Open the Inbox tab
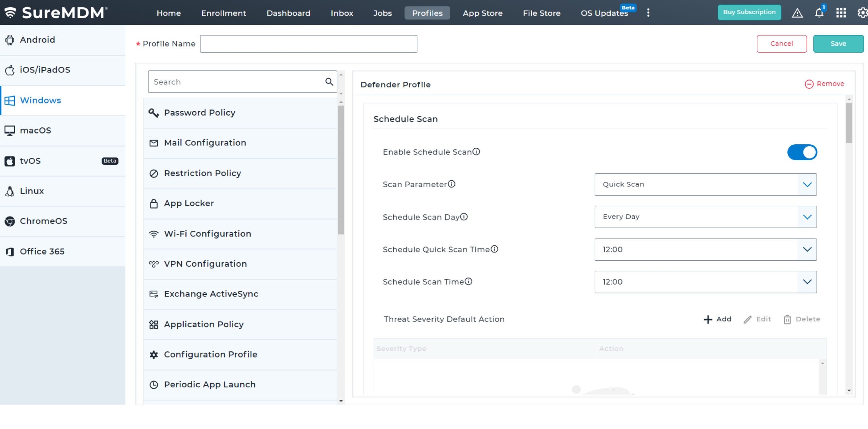 pos(342,13)
